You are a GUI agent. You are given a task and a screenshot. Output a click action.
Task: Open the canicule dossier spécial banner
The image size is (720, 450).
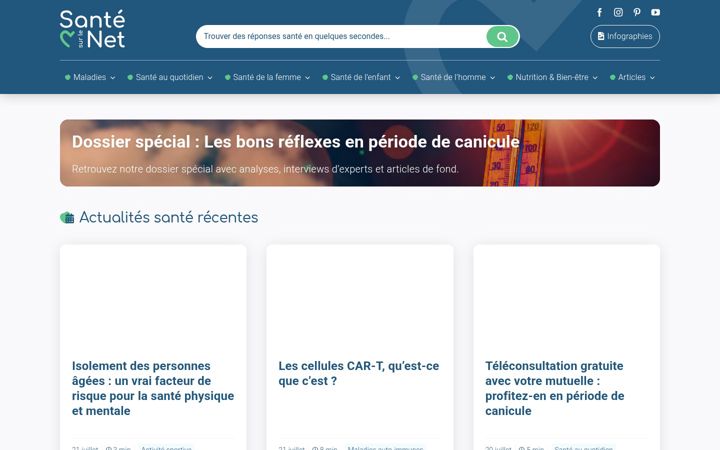pos(360,153)
